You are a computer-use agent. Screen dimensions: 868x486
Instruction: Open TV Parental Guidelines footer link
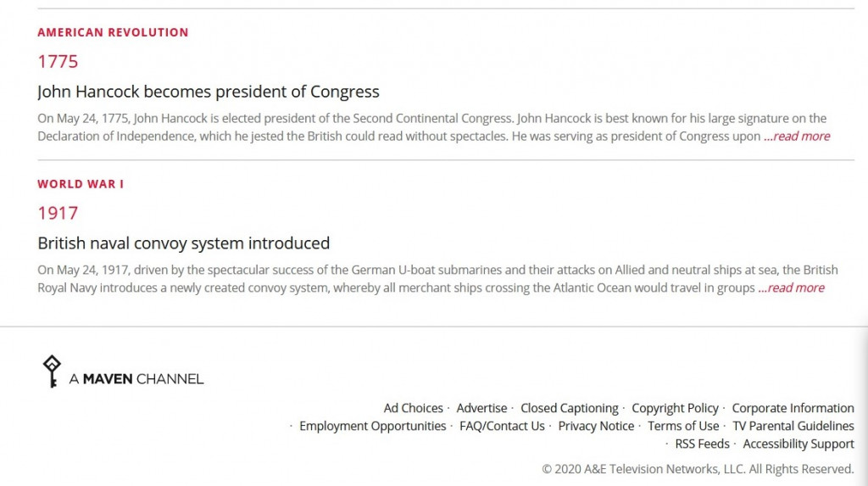point(793,426)
